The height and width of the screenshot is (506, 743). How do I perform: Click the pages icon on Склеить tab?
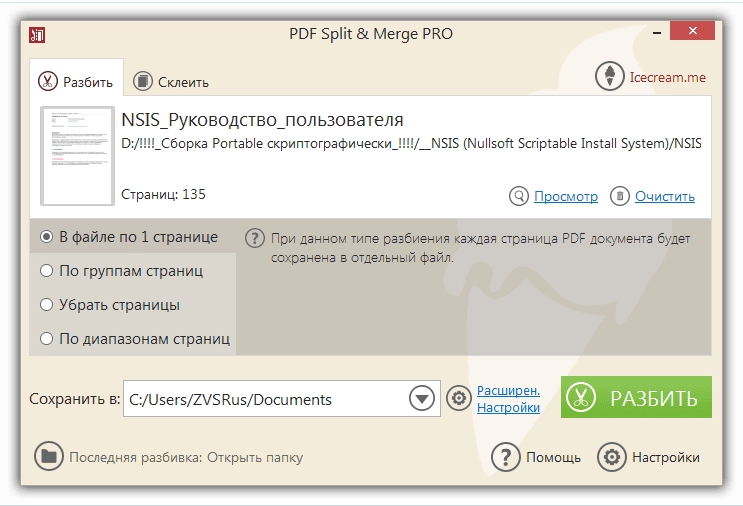[x=142, y=81]
